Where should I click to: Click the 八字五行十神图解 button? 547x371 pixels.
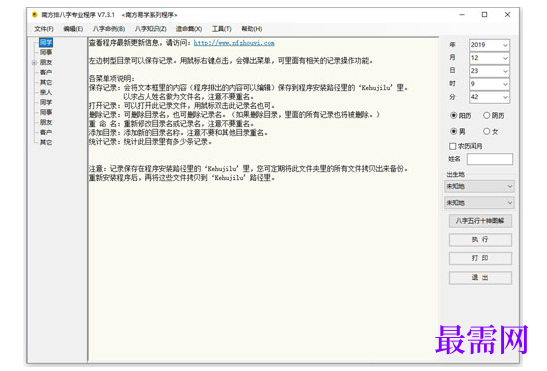tap(480, 221)
